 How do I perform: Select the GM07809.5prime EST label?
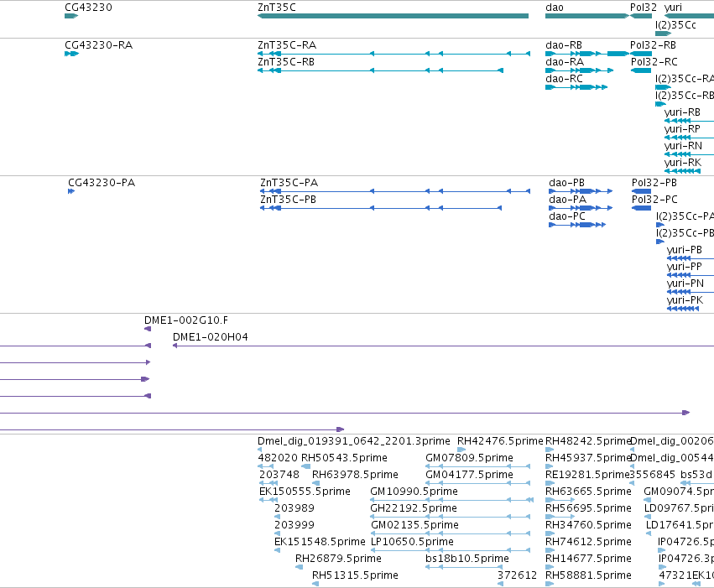coord(469,458)
